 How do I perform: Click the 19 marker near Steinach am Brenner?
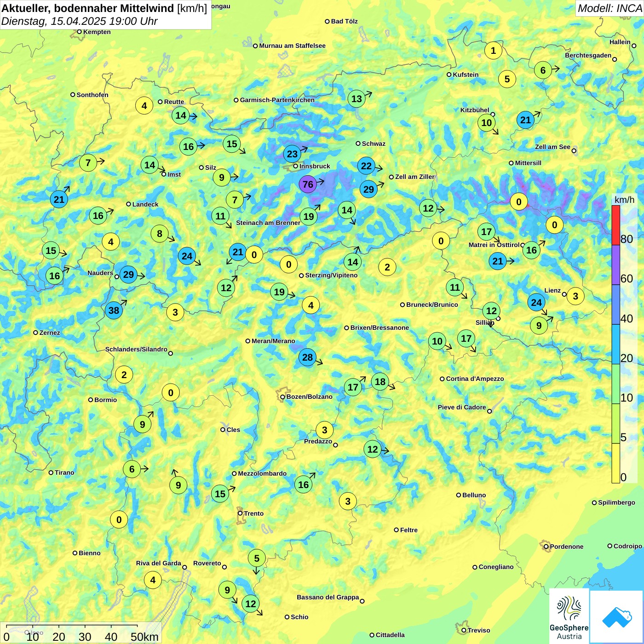point(309,217)
